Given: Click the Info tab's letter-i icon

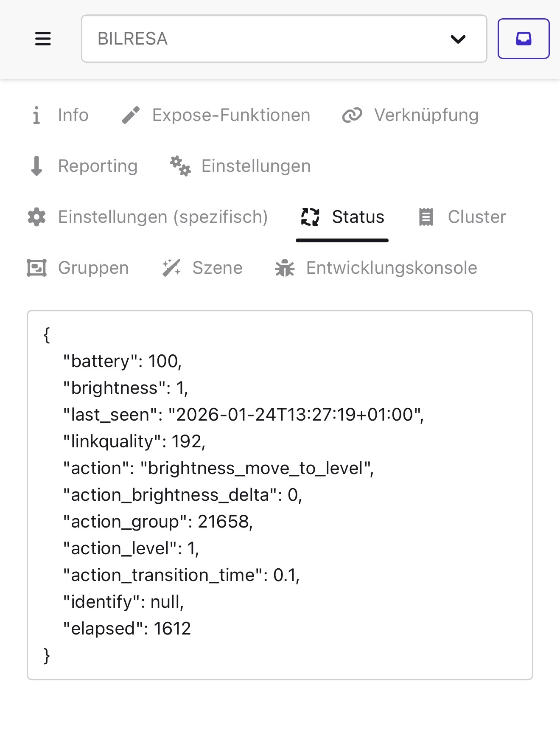Looking at the screenshot, I should pyautogui.click(x=36, y=115).
